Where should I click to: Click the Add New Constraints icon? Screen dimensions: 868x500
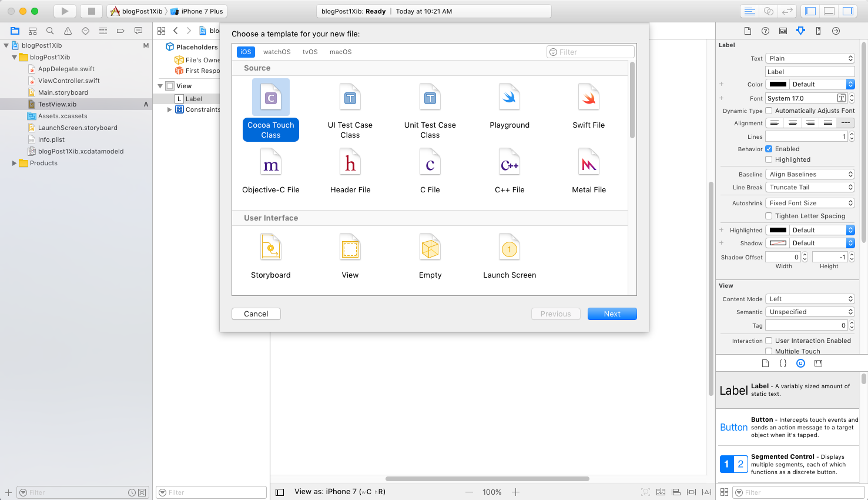pos(691,492)
